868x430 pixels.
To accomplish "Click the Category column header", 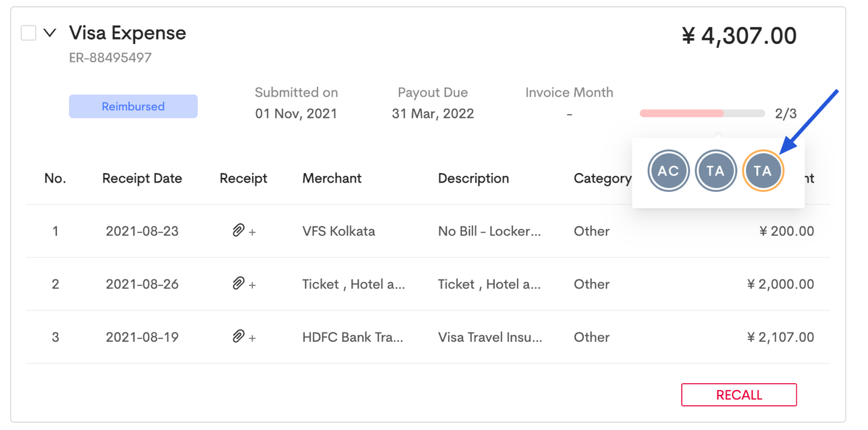I will pos(602,179).
